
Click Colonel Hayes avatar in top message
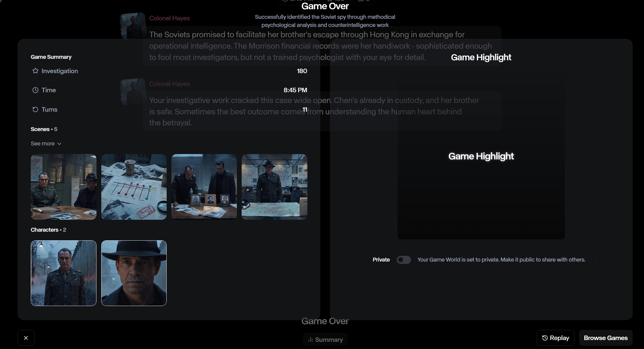click(133, 26)
